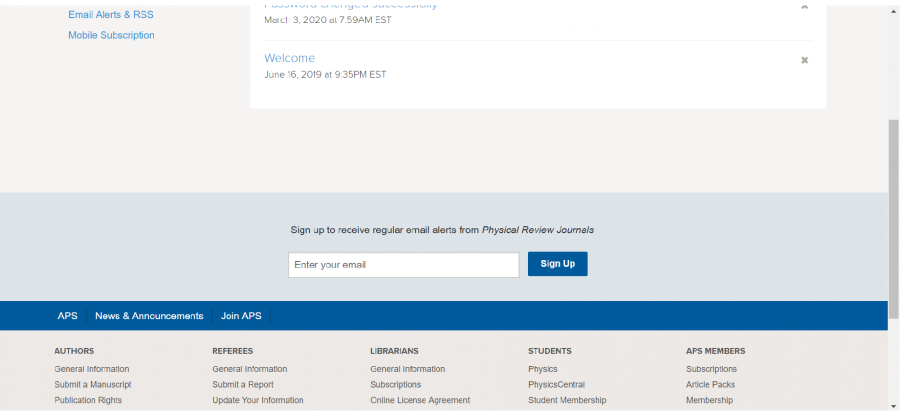Dismiss the Password changed notification X icon
Viewport: 900px width, 411px height.
(804, 6)
